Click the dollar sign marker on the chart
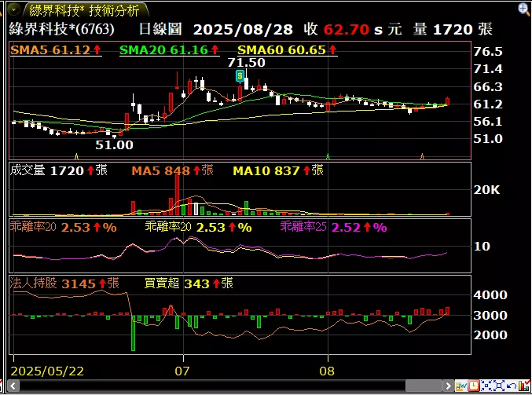Viewport: 532px width, 395px height. pos(240,75)
